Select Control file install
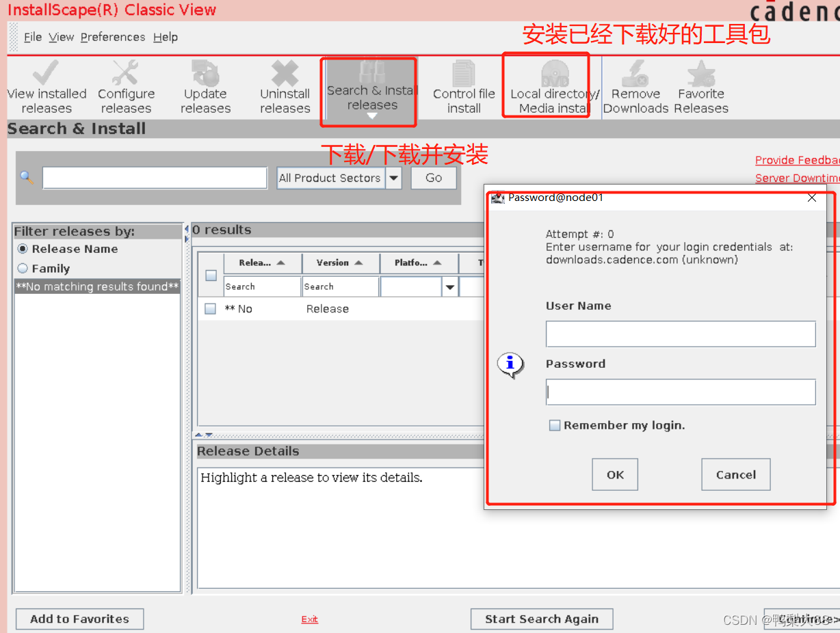The width and height of the screenshot is (840, 633). [x=463, y=87]
